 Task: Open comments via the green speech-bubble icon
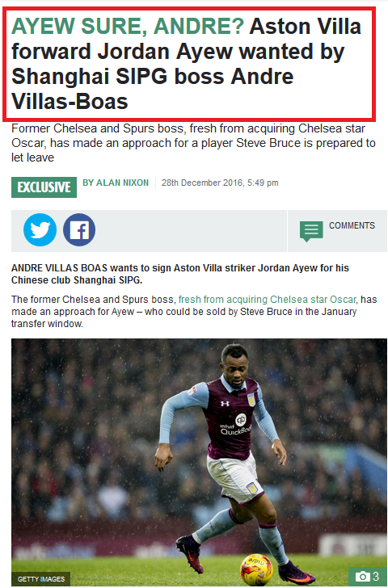[311, 231]
